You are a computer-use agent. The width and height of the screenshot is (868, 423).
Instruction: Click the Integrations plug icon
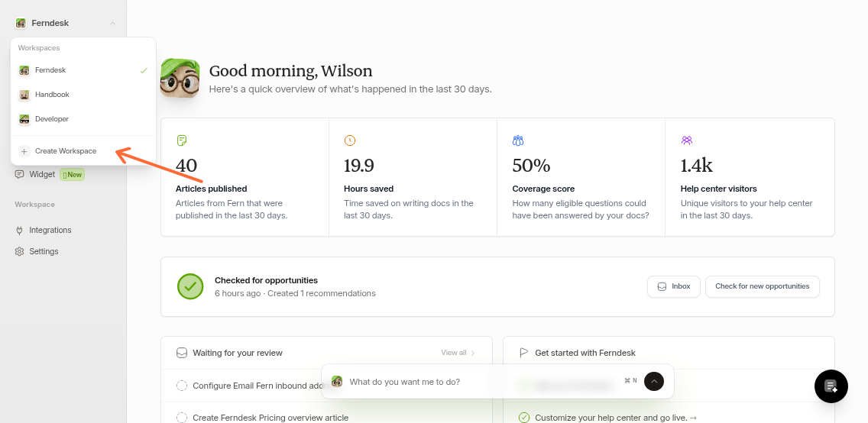coord(20,230)
